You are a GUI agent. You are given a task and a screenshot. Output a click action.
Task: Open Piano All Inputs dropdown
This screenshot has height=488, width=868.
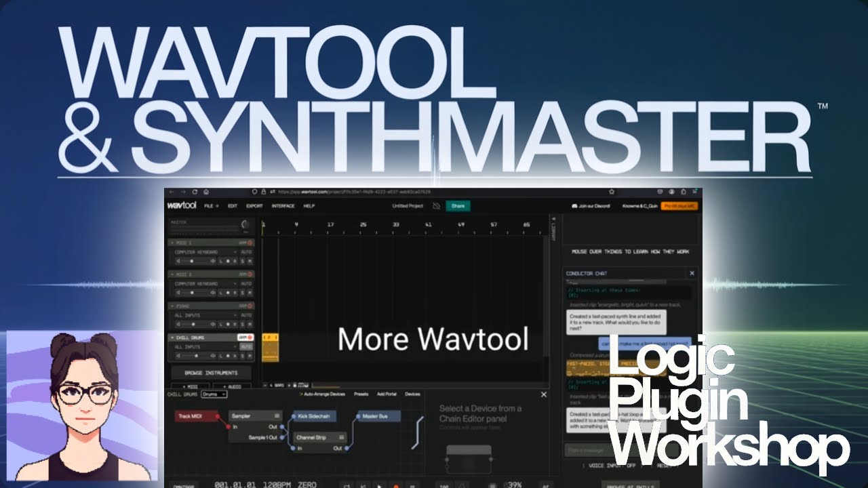click(205, 315)
